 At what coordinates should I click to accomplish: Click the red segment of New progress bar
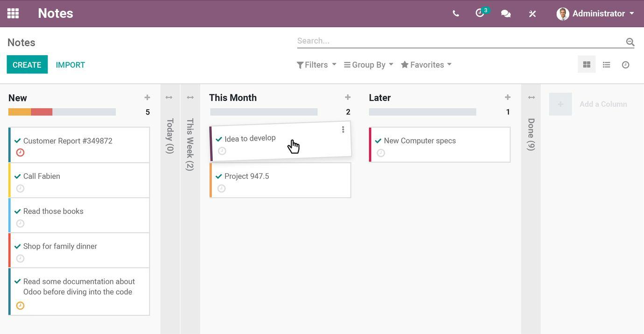(42, 112)
